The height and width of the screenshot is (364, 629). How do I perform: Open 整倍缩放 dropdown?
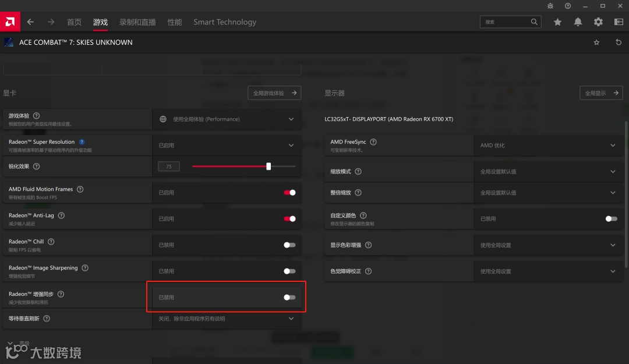coord(549,193)
